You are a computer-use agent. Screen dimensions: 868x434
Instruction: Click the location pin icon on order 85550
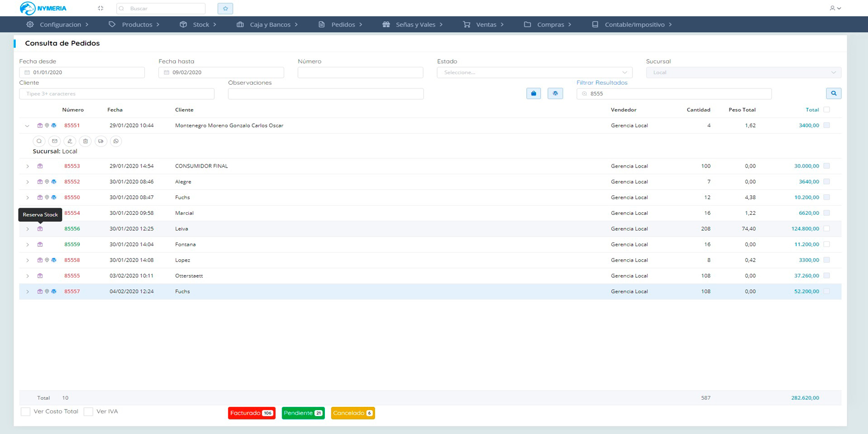pos(47,197)
